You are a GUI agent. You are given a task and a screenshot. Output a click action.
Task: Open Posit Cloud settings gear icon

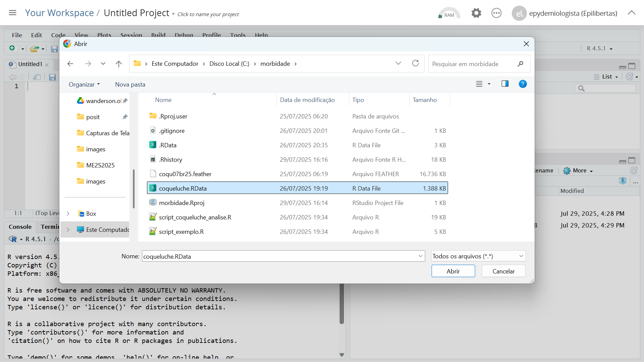(x=476, y=13)
